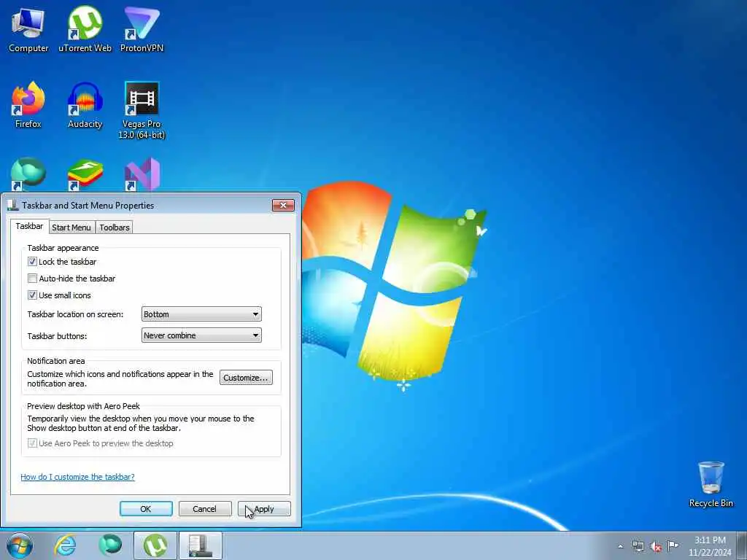
Task: Select the purple Visual Studio desktop shortcut
Action: coord(142,174)
